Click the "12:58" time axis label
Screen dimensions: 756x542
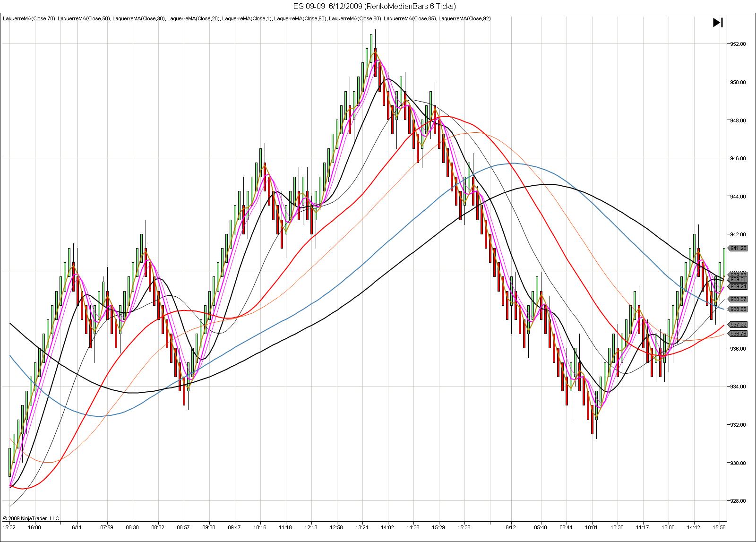tap(336, 527)
